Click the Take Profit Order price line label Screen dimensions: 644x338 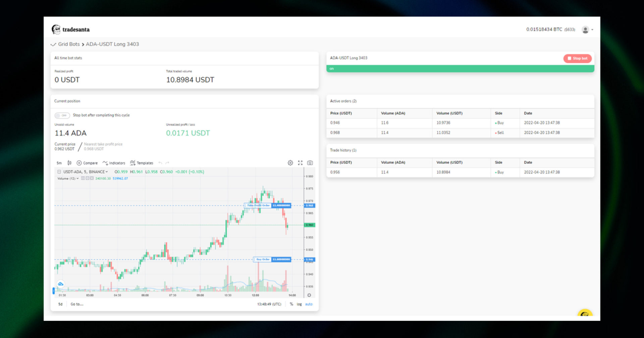click(258, 206)
